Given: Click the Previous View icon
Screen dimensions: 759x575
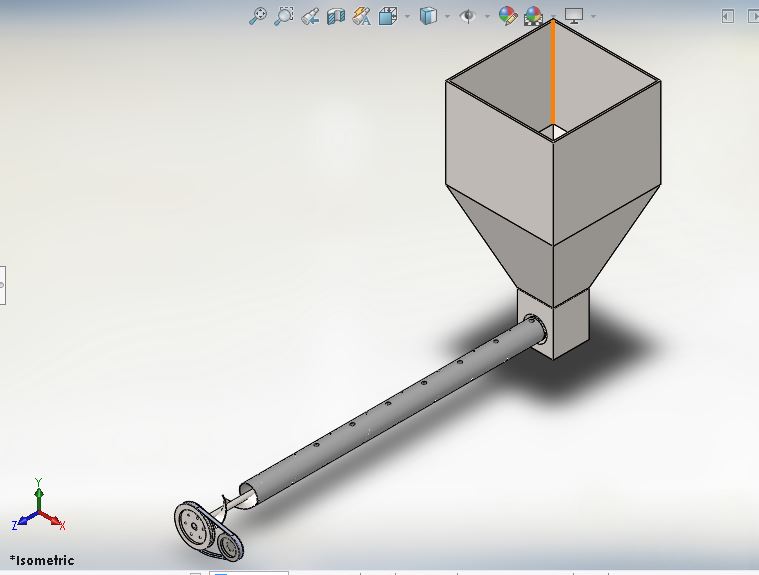Looking at the screenshot, I should (310, 16).
